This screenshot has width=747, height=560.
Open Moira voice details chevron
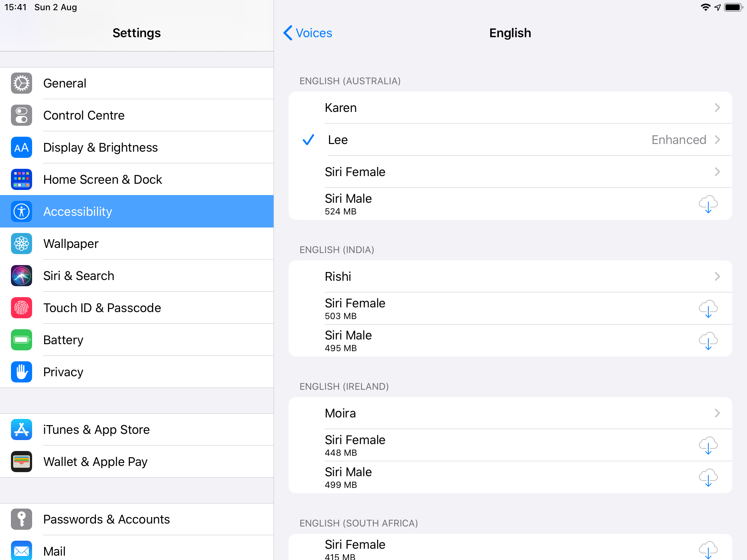click(x=717, y=413)
